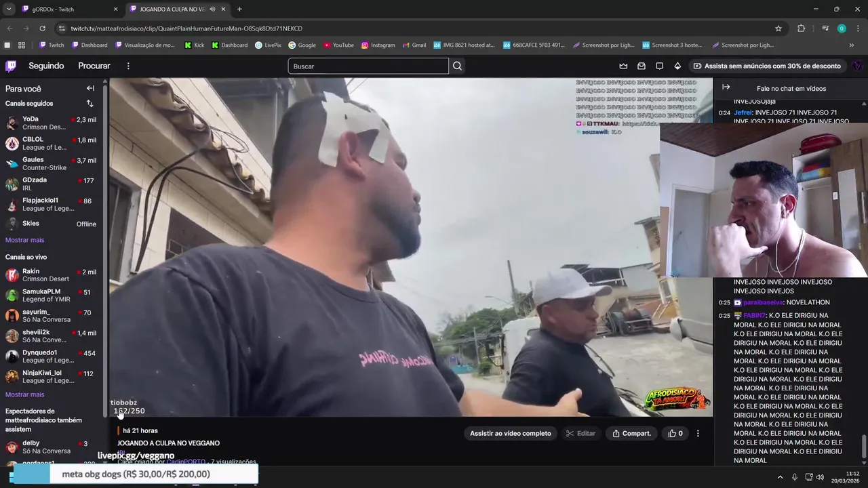Open Prime loot crown icon
Screen dimensions: 868x488
623,66
